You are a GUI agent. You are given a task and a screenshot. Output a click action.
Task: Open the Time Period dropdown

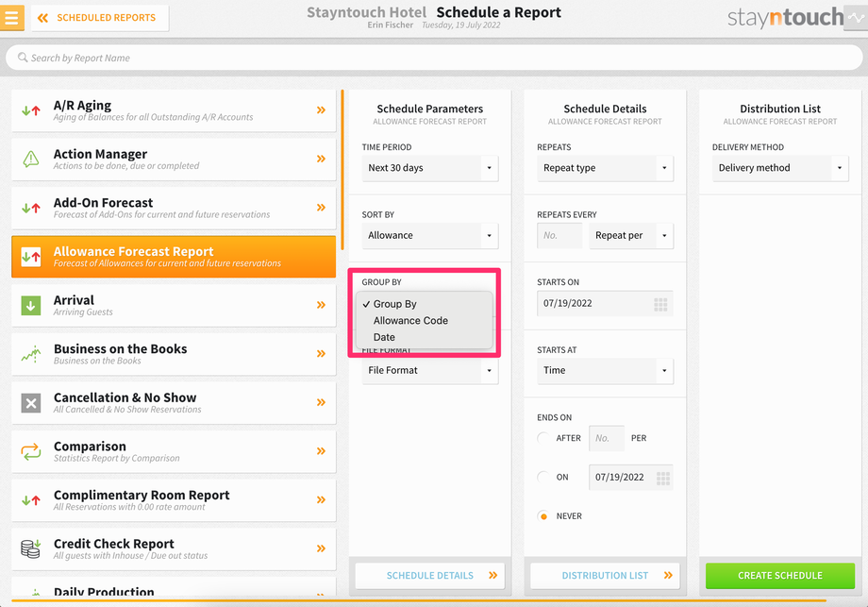(x=430, y=168)
